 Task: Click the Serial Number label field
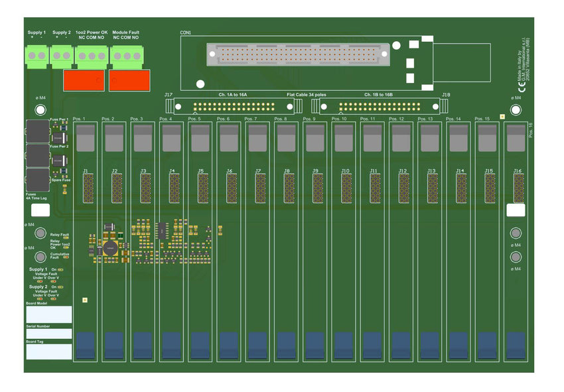[x=49, y=334]
